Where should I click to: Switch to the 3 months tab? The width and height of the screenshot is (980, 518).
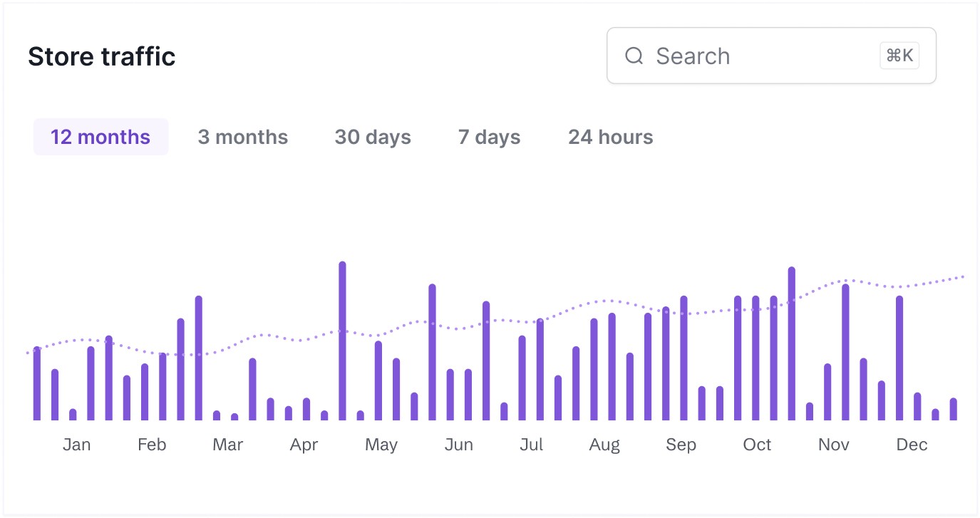click(x=243, y=137)
